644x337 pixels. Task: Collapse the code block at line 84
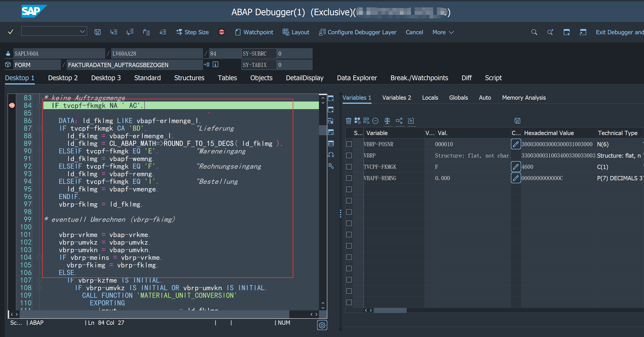point(39,105)
